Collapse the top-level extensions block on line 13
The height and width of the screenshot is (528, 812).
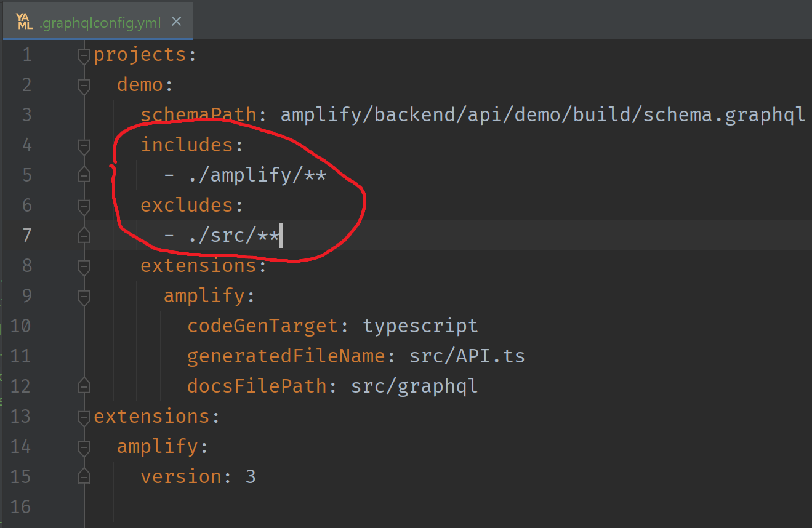point(84,416)
